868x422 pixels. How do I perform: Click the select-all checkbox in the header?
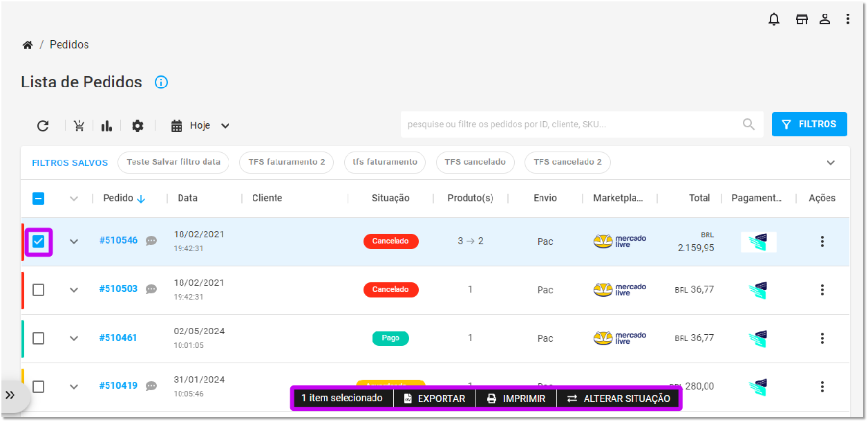[38, 198]
